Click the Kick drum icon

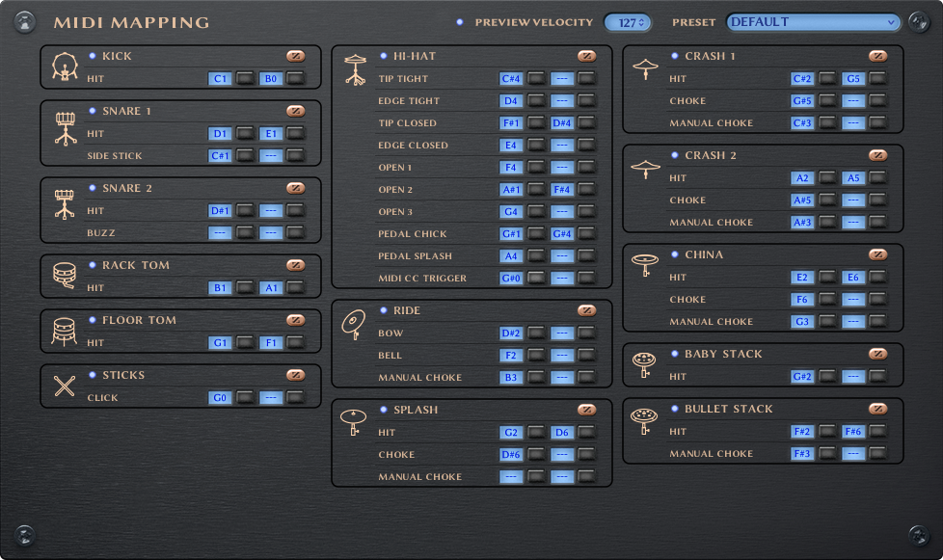65,67
